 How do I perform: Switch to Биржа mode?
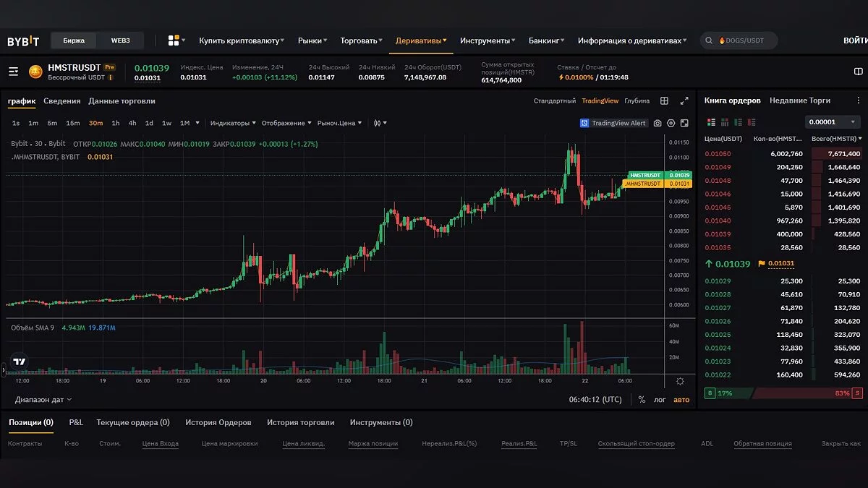(74, 40)
